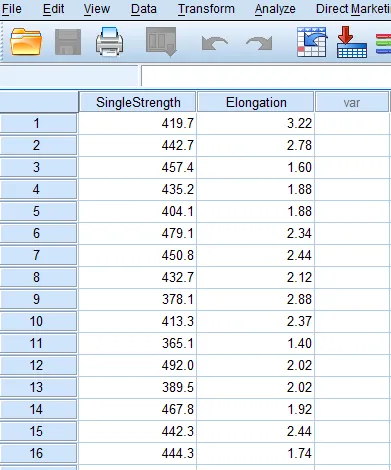Select the SingleStrength column header

click(x=138, y=102)
